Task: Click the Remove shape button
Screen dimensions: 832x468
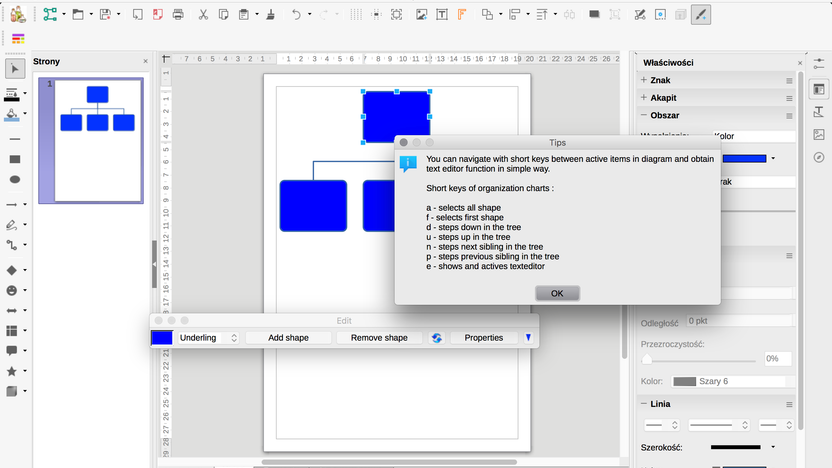Action: point(379,337)
